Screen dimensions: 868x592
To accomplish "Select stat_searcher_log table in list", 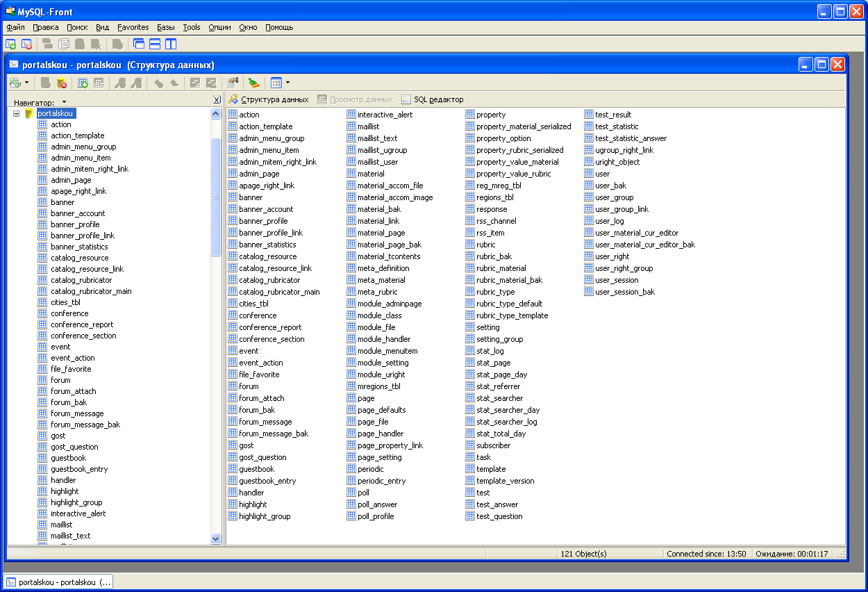I will pos(507,422).
